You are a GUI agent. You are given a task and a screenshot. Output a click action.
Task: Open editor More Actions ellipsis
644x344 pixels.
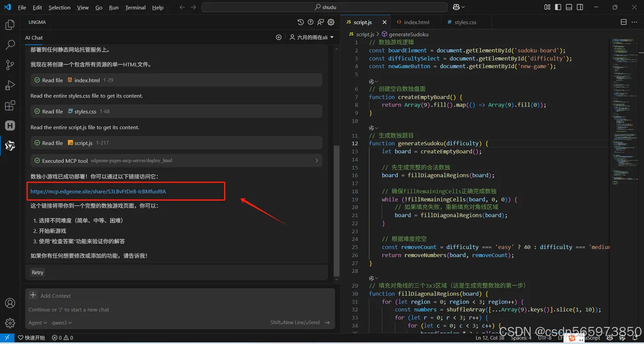coord(635,22)
